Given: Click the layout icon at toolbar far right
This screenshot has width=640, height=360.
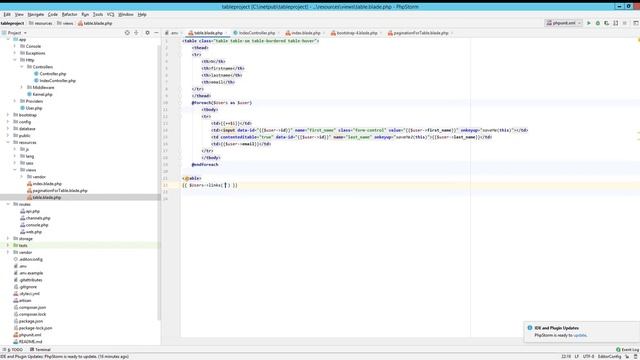Looking at the screenshot, I should tap(636, 23).
